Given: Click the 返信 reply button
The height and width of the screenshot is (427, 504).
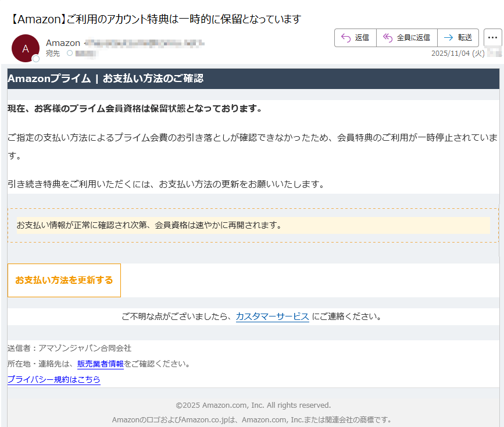Looking at the screenshot, I should (355, 37).
